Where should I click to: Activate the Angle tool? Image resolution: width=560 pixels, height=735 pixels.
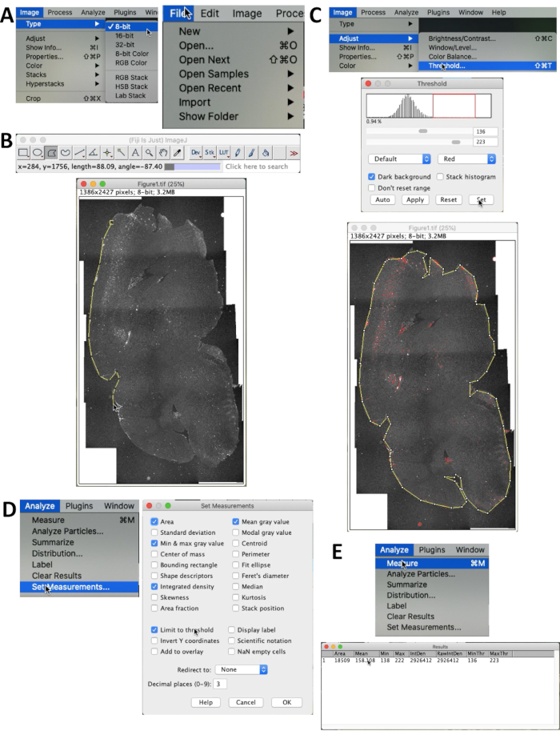click(x=94, y=152)
